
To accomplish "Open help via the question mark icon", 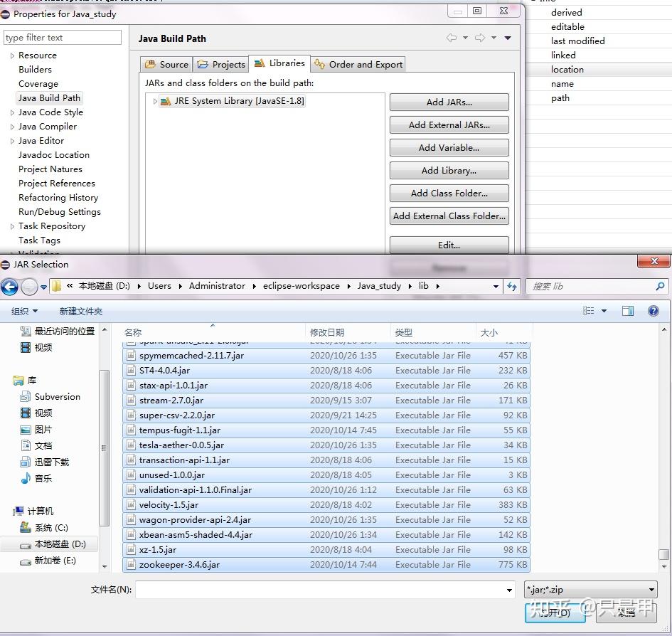I will coord(654,311).
